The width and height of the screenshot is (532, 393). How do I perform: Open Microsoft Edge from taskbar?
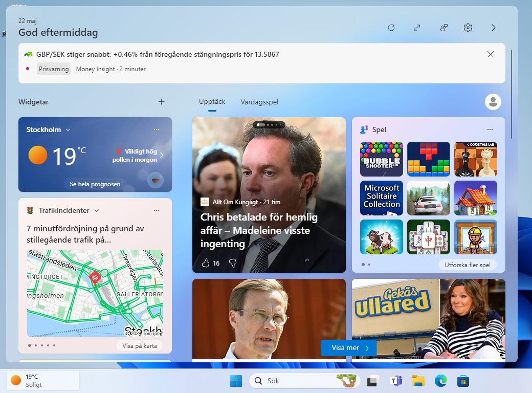click(x=440, y=381)
